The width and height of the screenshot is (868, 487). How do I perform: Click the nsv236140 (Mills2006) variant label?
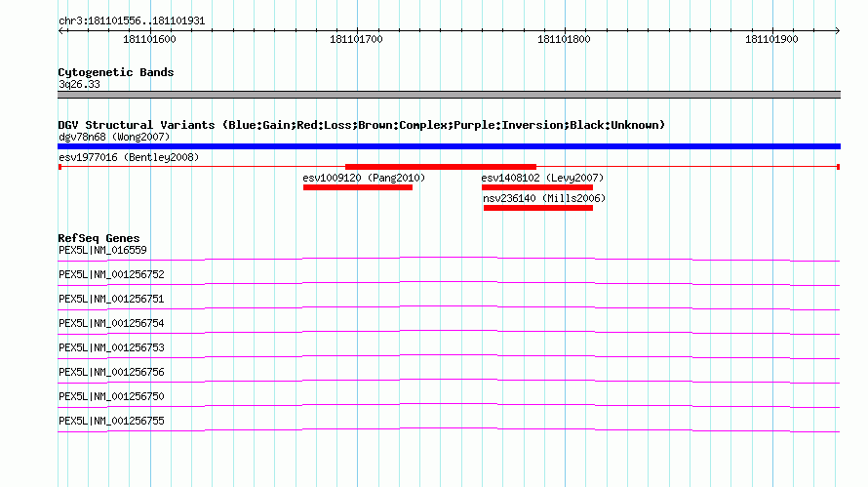click(544, 198)
